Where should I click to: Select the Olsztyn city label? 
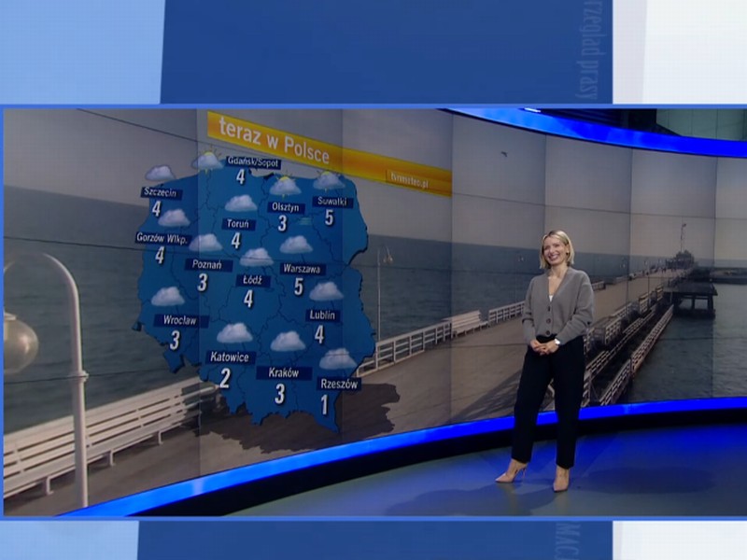point(286,207)
